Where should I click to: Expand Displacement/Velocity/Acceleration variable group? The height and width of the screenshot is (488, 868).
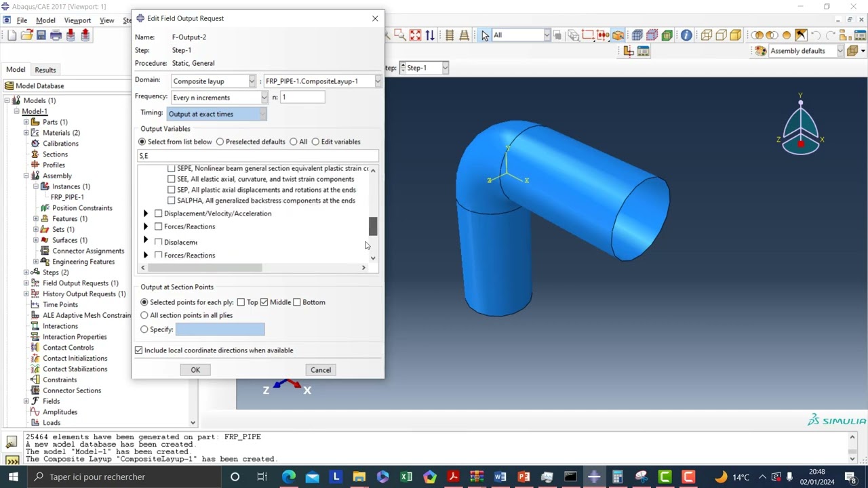point(146,213)
